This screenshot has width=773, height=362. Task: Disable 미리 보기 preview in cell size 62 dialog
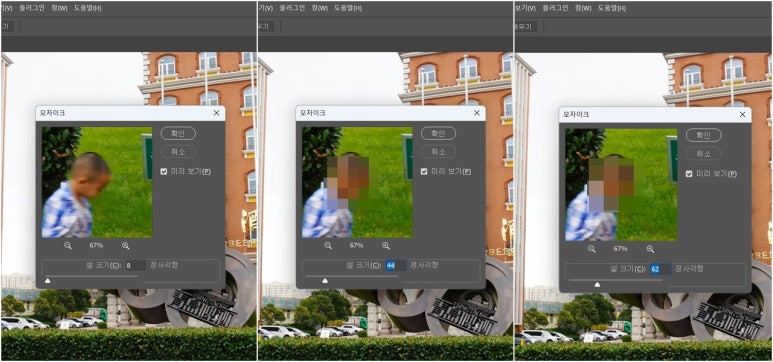tap(689, 174)
